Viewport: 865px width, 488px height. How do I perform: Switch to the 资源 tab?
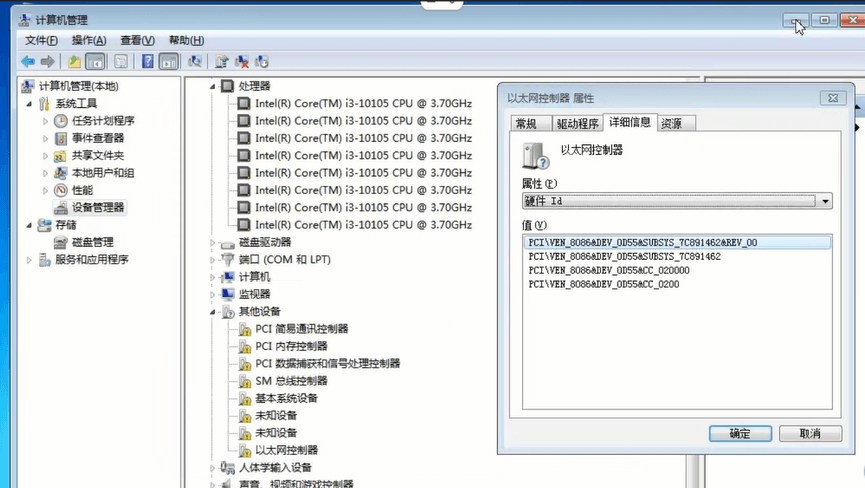coord(671,124)
